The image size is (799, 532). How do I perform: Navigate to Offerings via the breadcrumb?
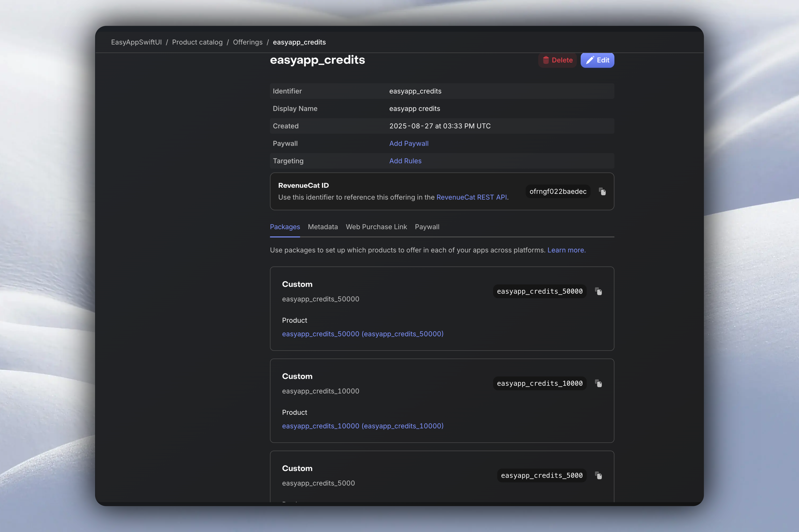[x=248, y=42]
